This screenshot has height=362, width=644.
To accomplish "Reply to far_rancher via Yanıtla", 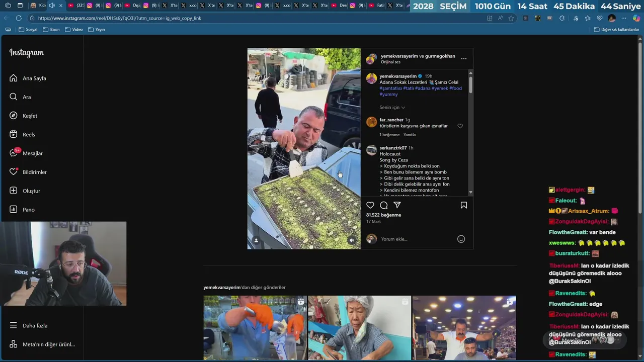I will click(x=410, y=135).
